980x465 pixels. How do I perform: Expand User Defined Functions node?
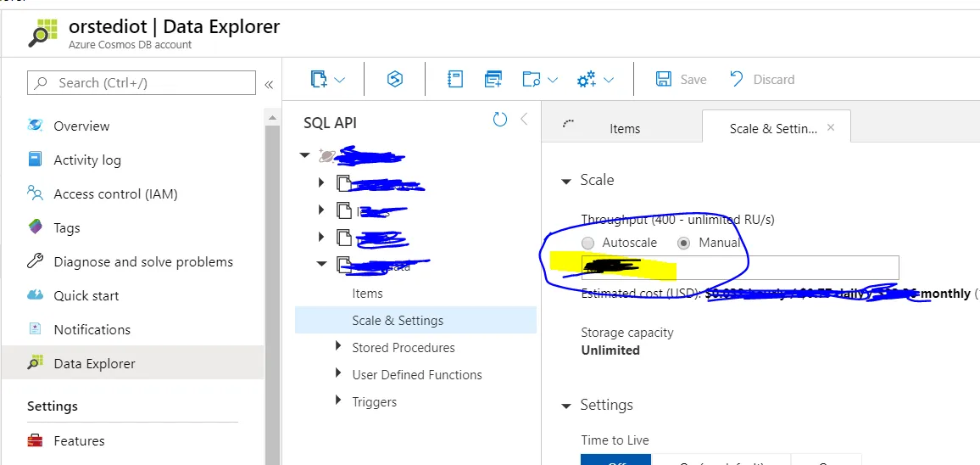coord(338,373)
